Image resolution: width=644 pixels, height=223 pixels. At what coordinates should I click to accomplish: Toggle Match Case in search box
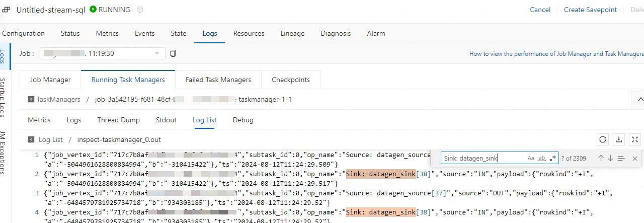click(x=531, y=158)
